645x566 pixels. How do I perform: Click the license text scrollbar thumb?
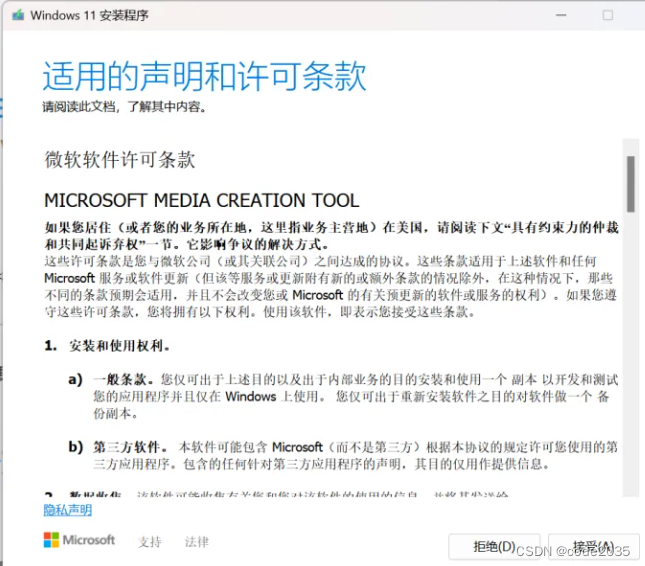point(631,184)
